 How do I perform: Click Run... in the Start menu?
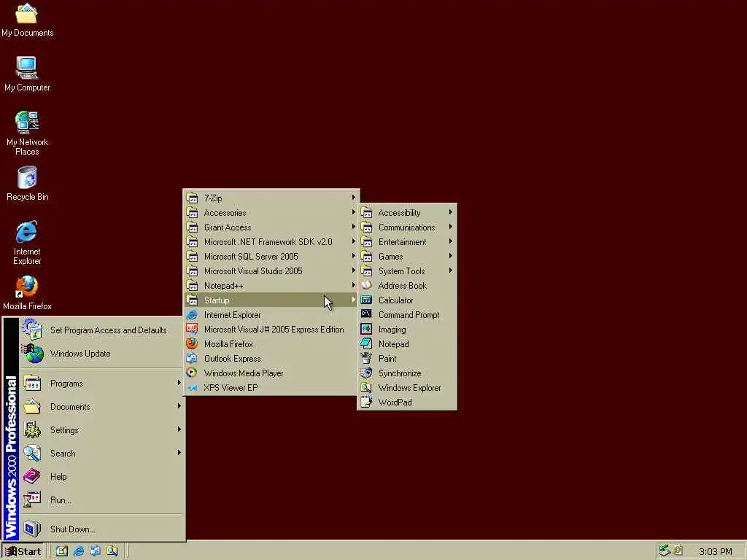[x=101, y=500]
